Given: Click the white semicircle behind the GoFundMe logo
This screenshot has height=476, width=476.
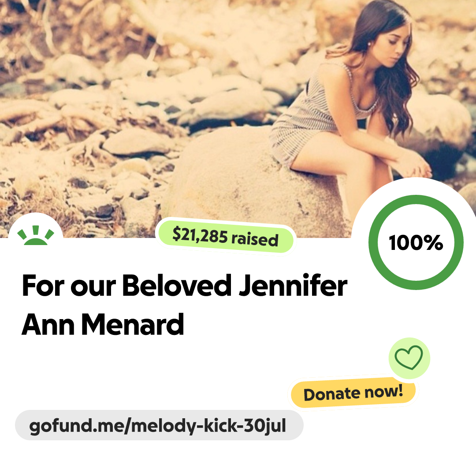Looking at the screenshot, I should point(36,226).
